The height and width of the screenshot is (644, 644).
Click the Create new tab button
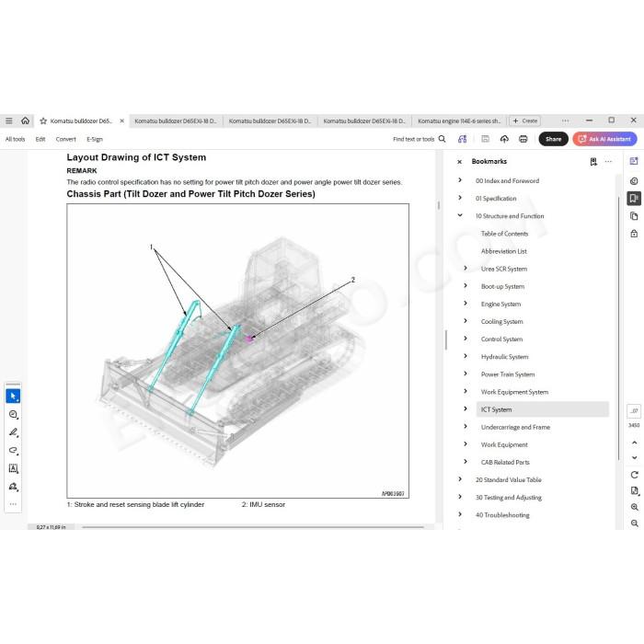[x=525, y=121]
